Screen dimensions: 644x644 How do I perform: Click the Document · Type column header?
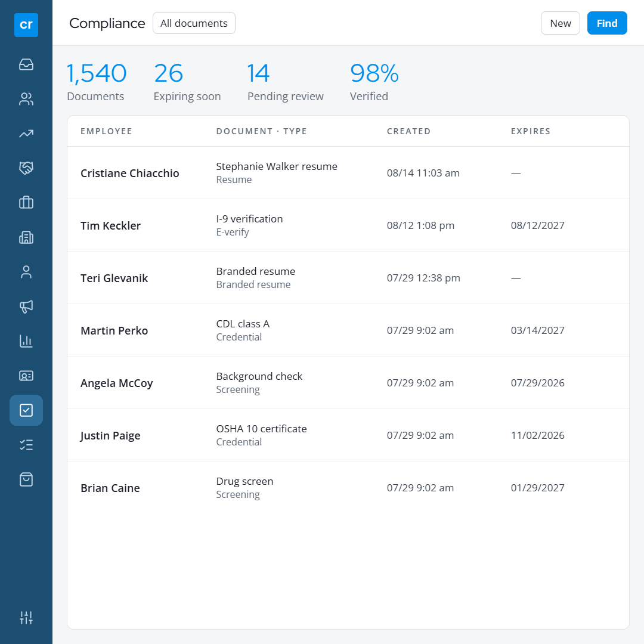point(262,131)
